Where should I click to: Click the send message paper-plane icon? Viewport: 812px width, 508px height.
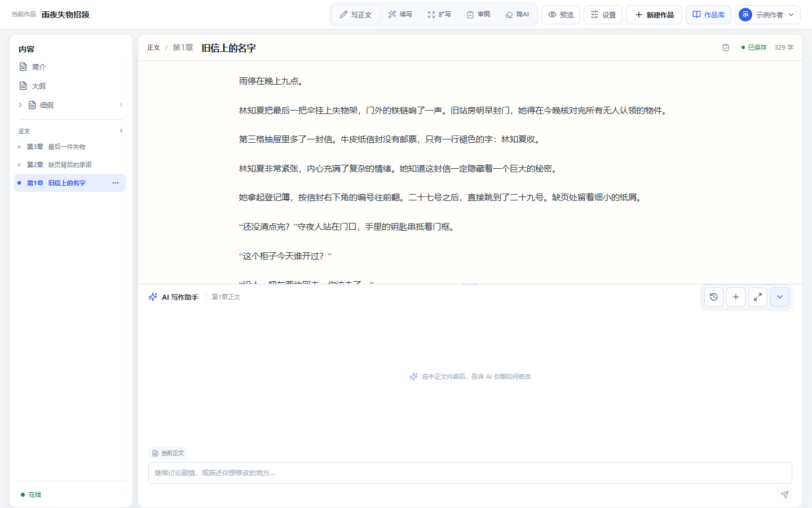pos(784,495)
